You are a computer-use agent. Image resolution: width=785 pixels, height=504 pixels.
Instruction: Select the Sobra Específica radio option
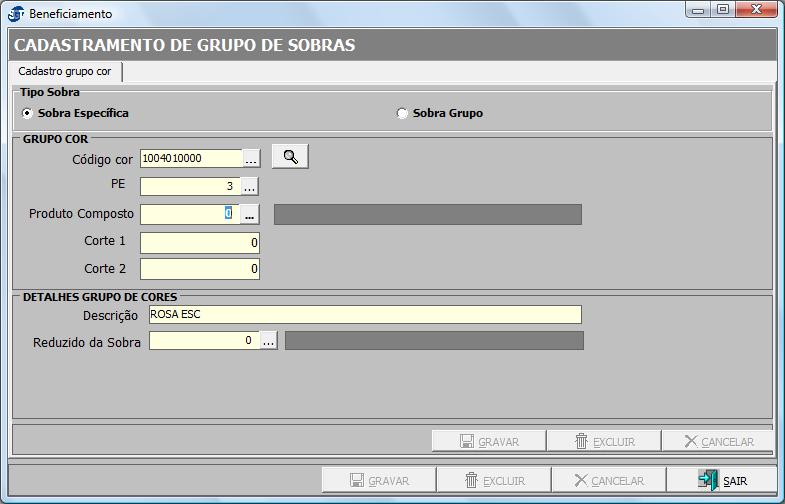27,113
